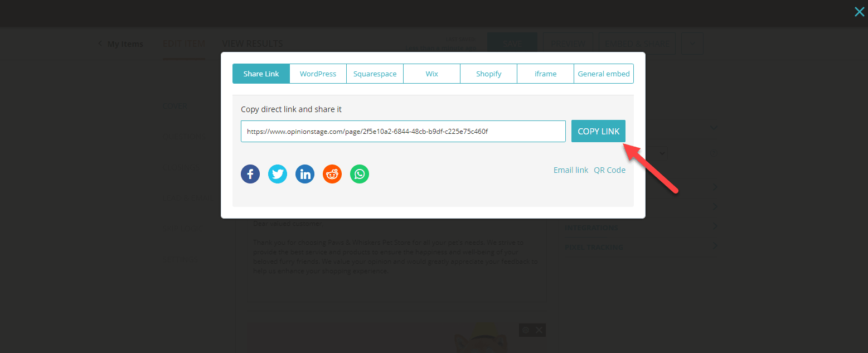Share via the Twitter icon
The image size is (868, 353).
tap(278, 173)
